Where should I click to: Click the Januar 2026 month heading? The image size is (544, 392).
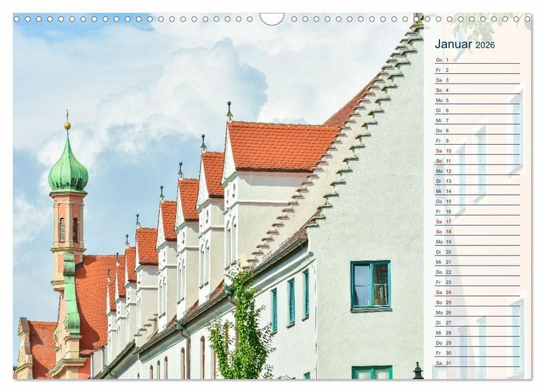click(x=465, y=45)
